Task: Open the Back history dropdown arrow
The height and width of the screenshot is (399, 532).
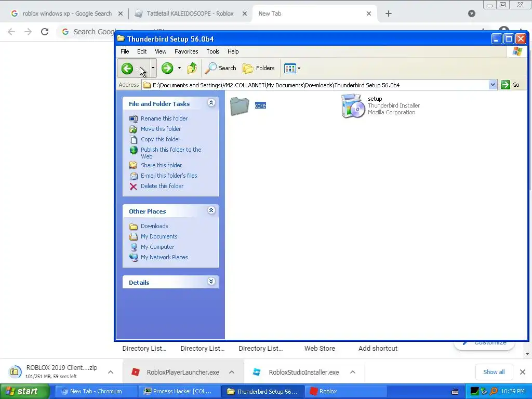Action: coord(153,68)
